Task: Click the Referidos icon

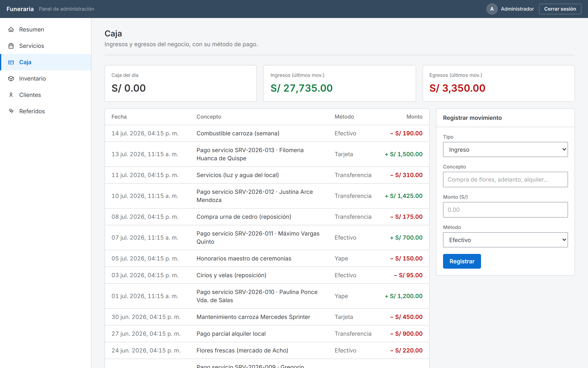Action: coord(11,111)
